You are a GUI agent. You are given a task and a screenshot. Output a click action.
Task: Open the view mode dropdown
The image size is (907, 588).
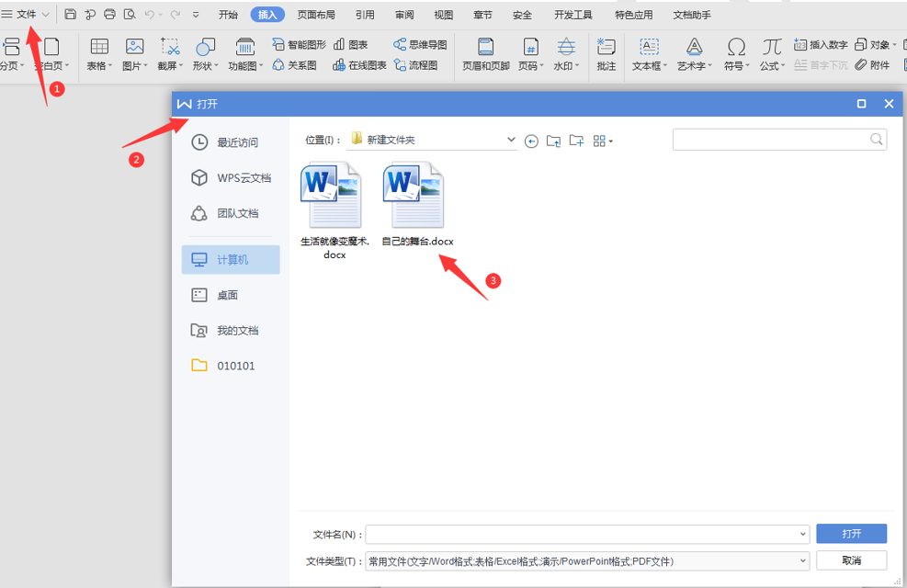tap(603, 141)
